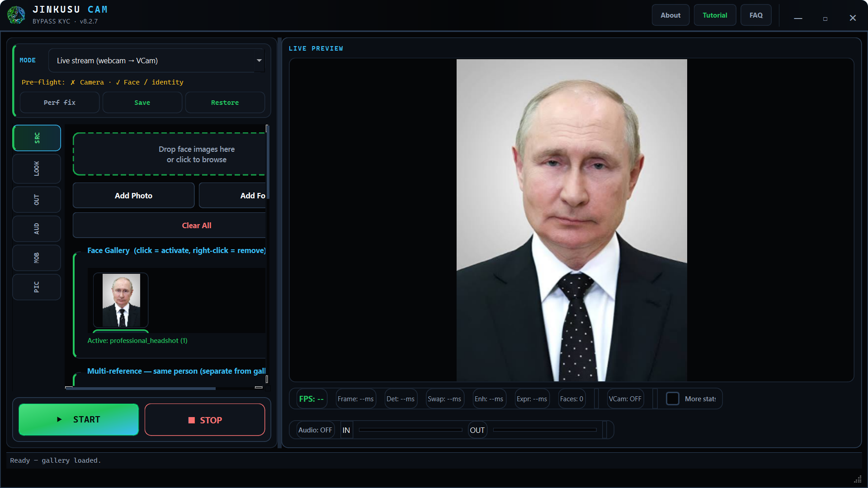Maximize the Jinkusu Cam window
The image size is (868, 488).
825,19
